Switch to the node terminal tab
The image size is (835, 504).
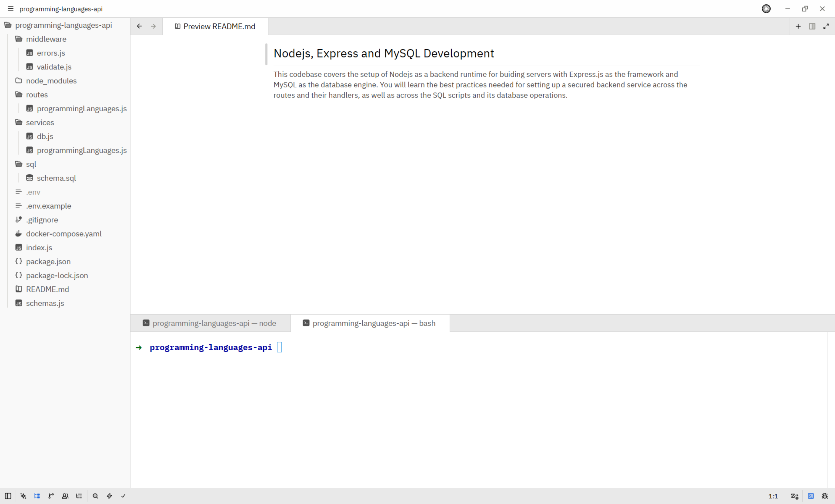click(210, 323)
